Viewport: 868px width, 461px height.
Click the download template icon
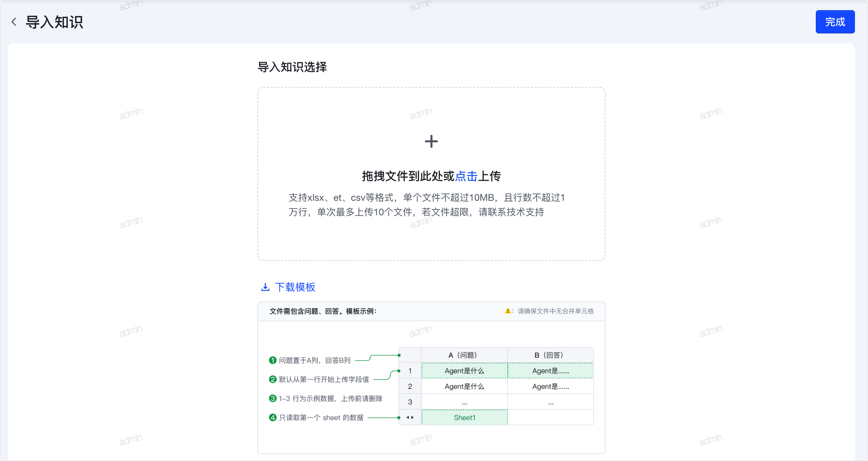265,287
